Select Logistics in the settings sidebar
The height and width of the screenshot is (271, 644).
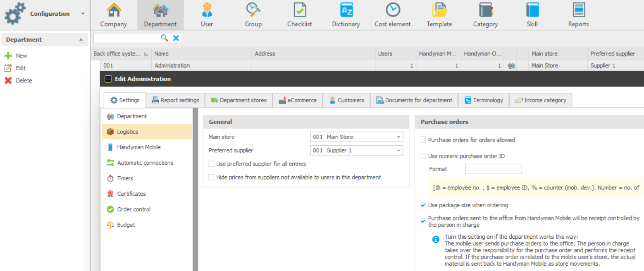(147, 132)
